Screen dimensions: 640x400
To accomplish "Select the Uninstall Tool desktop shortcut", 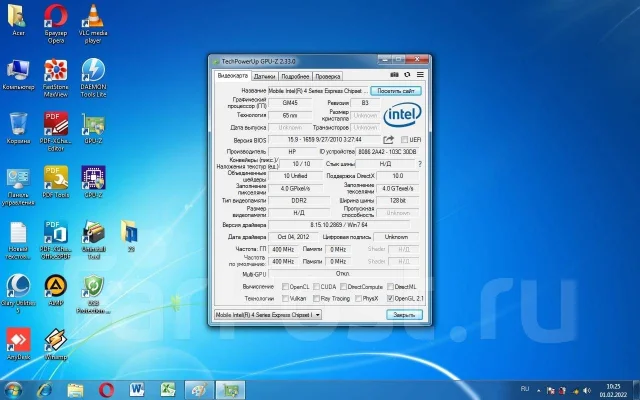I will [93, 240].
